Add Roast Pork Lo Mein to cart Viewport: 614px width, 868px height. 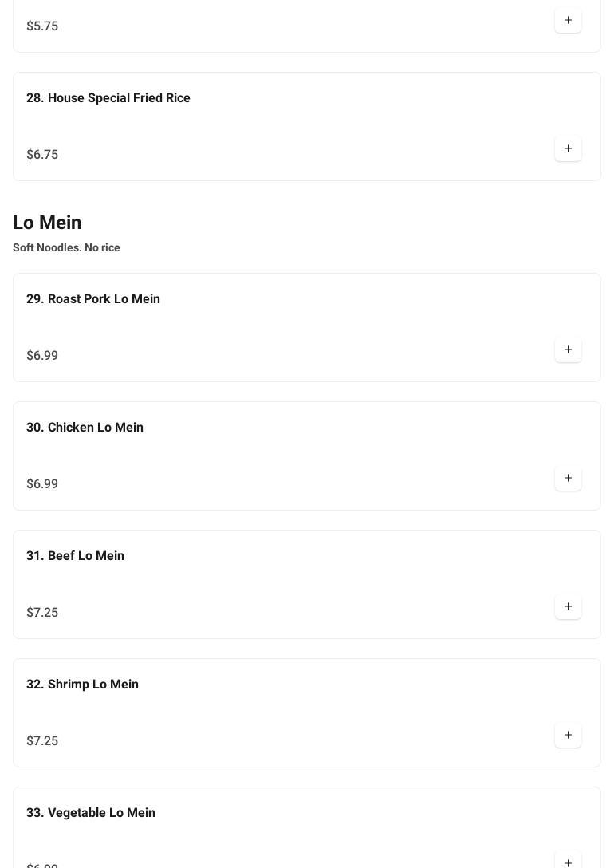[x=568, y=349]
